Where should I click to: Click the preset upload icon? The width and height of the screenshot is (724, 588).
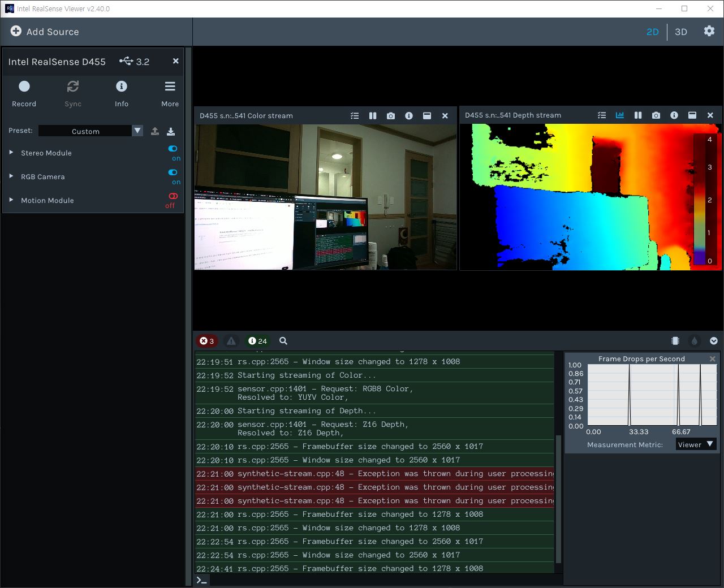pos(155,131)
